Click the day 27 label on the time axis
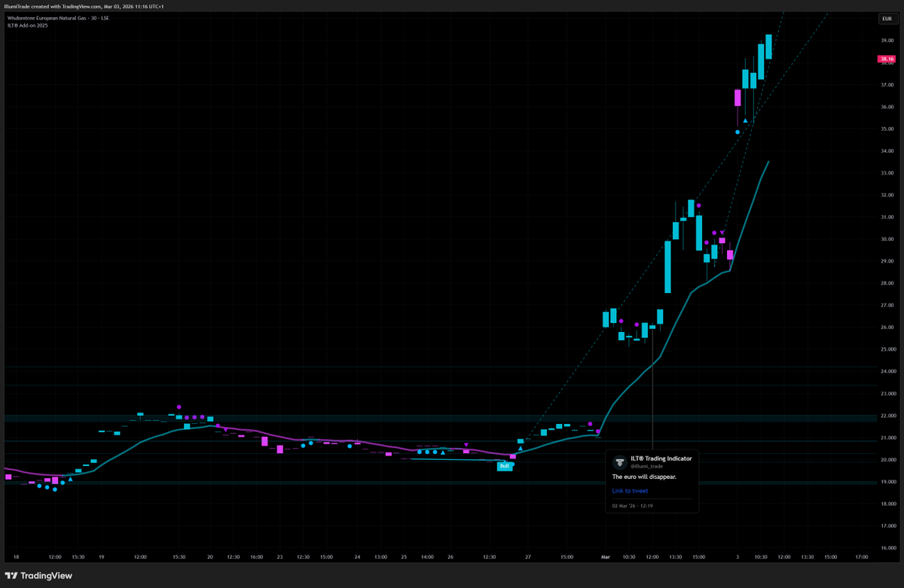This screenshot has height=588, width=904. point(528,557)
